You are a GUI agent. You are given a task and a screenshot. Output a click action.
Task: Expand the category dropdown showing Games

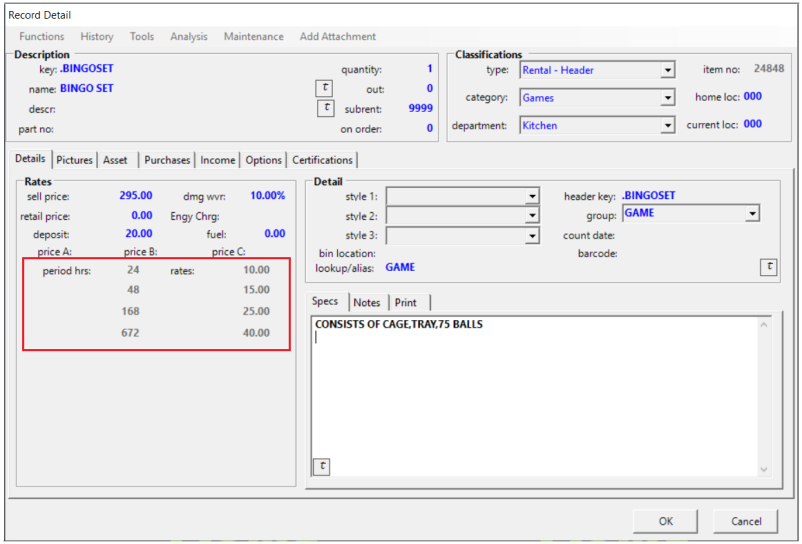pos(667,98)
